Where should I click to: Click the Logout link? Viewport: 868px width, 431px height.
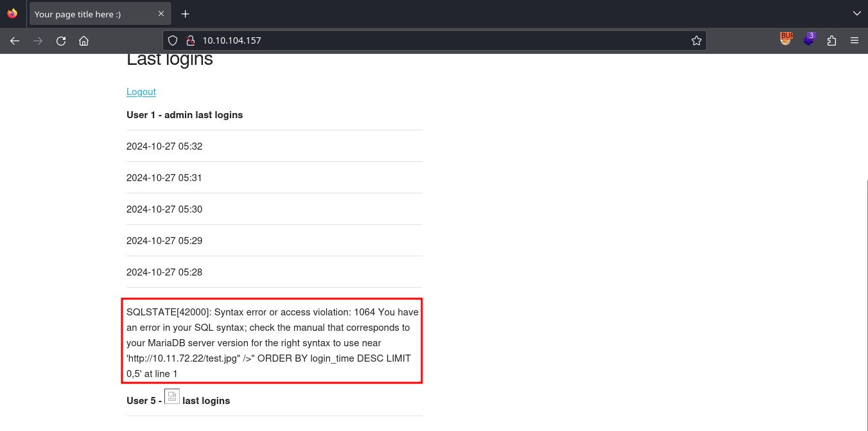141,92
